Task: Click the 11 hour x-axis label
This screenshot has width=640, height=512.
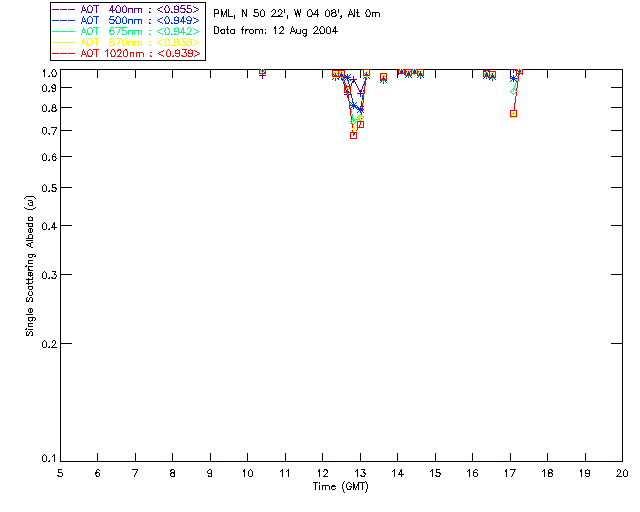Action: [285, 473]
